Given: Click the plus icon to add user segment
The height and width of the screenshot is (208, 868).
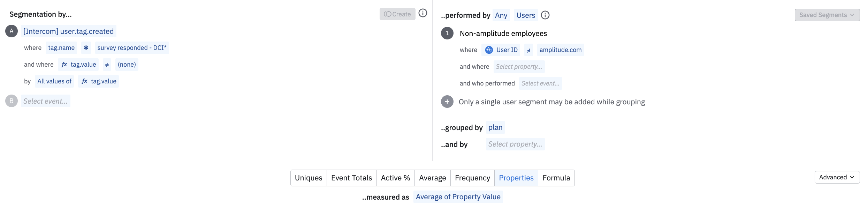Looking at the screenshot, I should pyautogui.click(x=447, y=102).
